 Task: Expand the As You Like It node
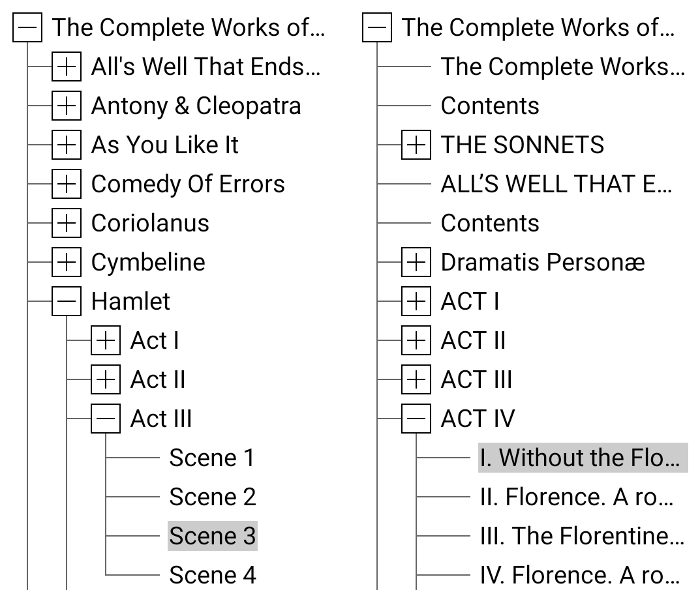tap(66, 145)
